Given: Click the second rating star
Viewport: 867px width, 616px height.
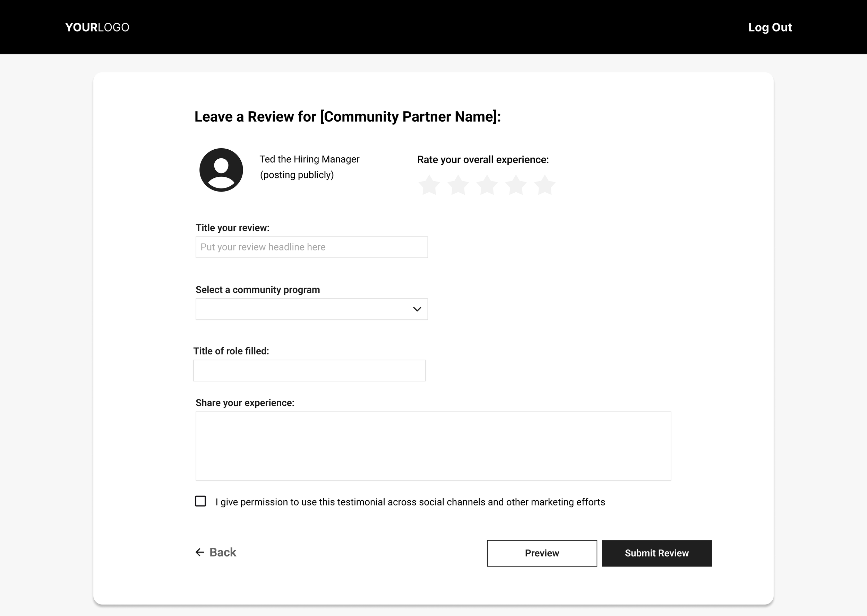Looking at the screenshot, I should [458, 185].
